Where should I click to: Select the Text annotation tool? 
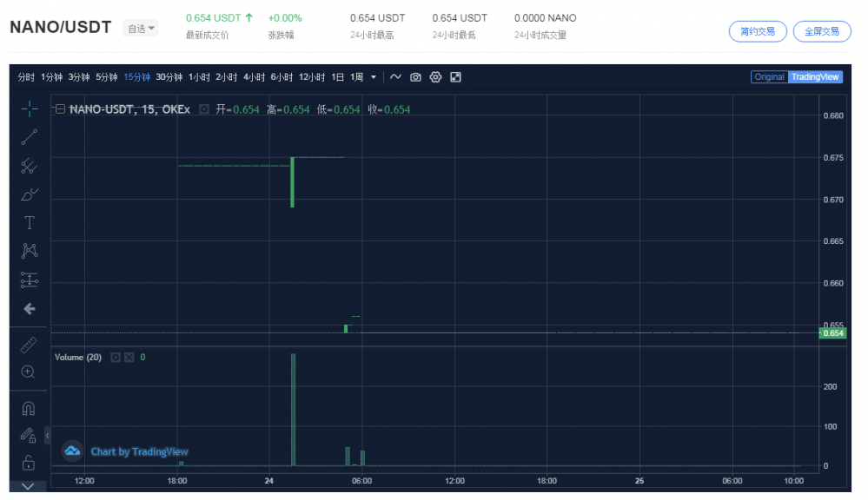pyautogui.click(x=29, y=222)
